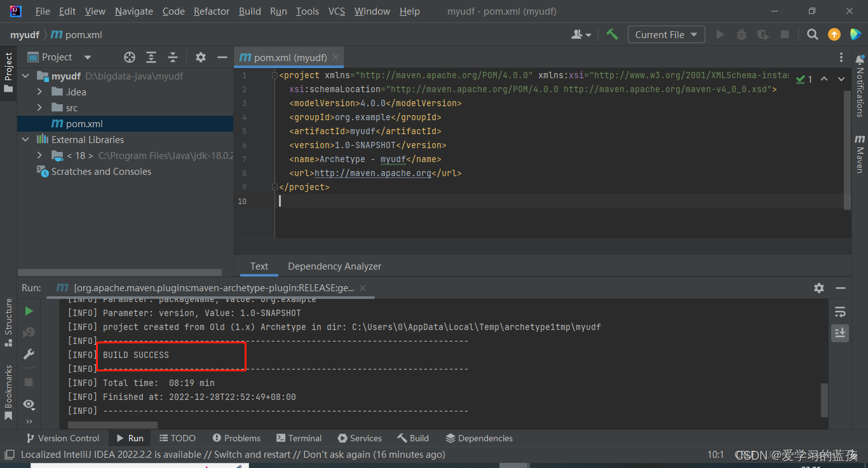868x468 pixels.
Task: Open the Refactor menu
Action: 212,11
